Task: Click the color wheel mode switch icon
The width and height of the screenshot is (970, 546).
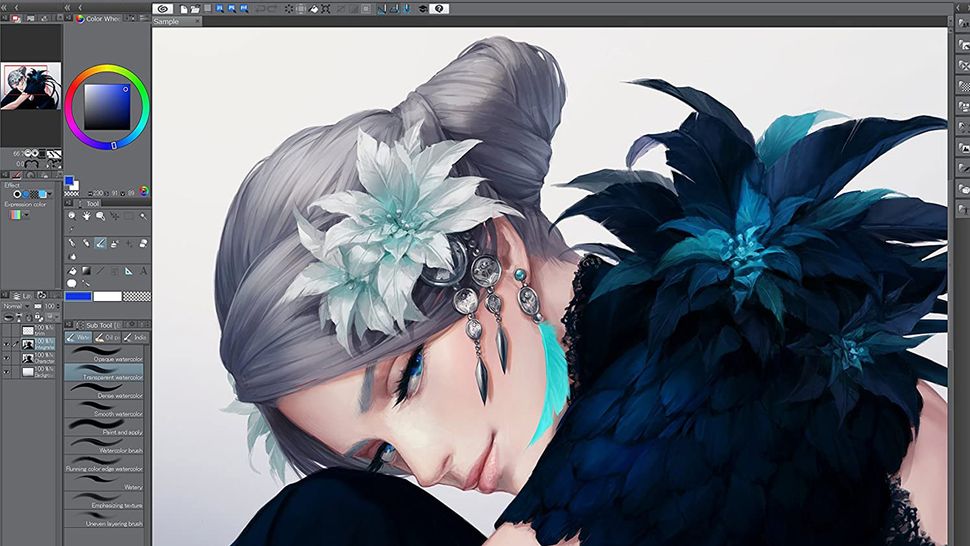Action: tap(144, 191)
